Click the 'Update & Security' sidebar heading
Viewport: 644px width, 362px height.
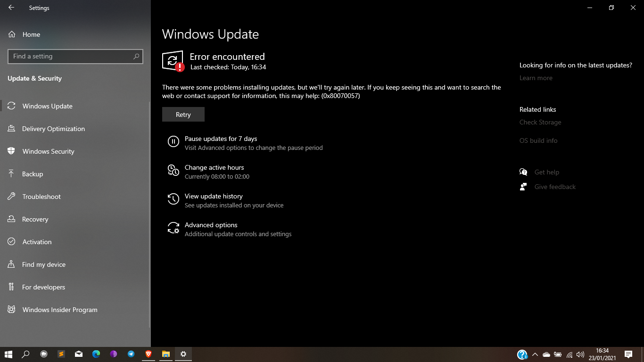(x=34, y=78)
